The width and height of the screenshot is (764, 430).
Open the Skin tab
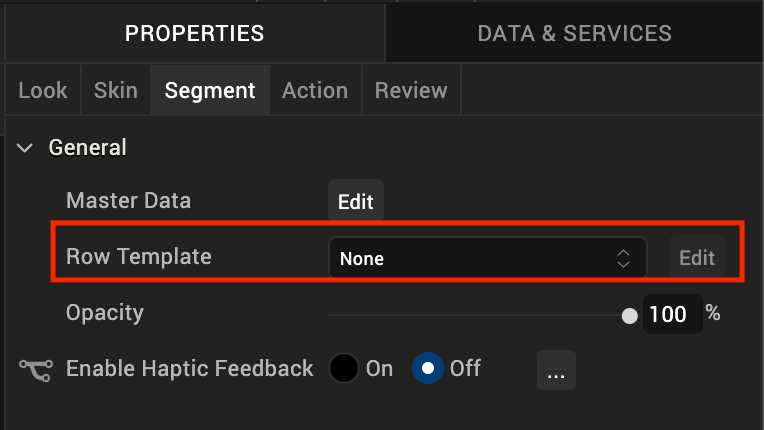point(115,90)
